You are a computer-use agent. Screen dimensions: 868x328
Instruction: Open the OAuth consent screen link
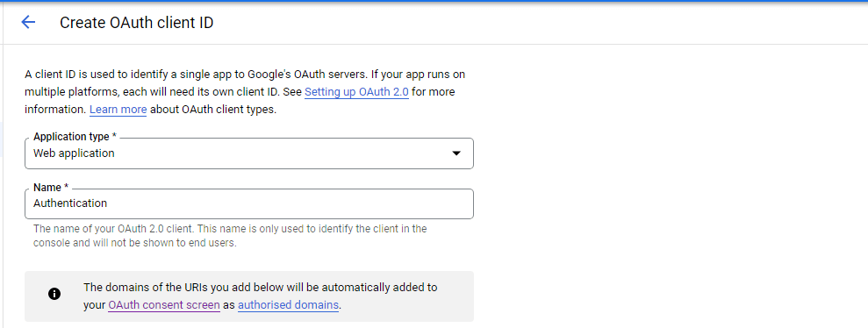[164, 305]
